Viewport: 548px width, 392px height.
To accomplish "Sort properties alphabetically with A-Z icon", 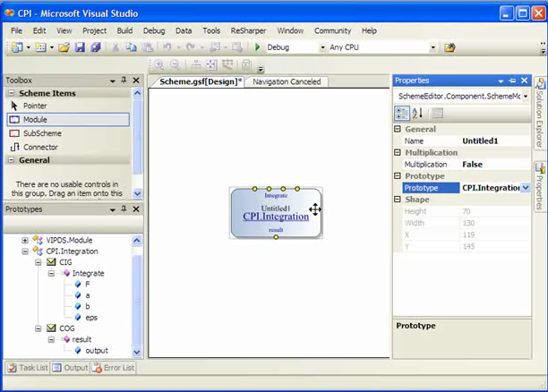I will click(418, 113).
